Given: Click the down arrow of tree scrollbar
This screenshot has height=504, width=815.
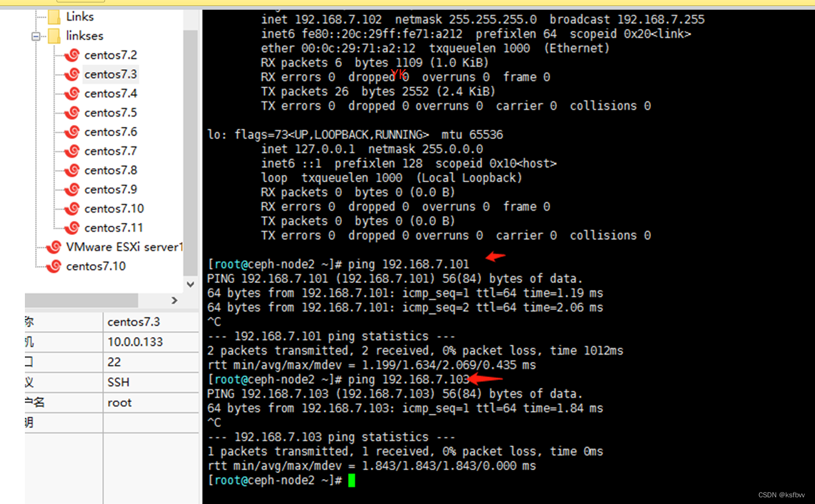Looking at the screenshot, I should coord(191,284).
